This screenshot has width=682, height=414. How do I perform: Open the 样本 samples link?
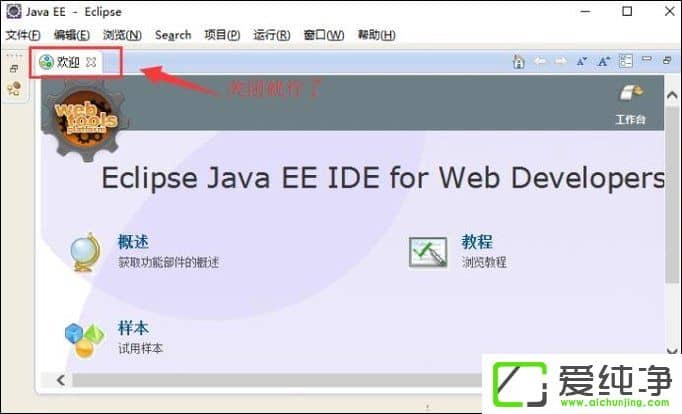(133, 328)
